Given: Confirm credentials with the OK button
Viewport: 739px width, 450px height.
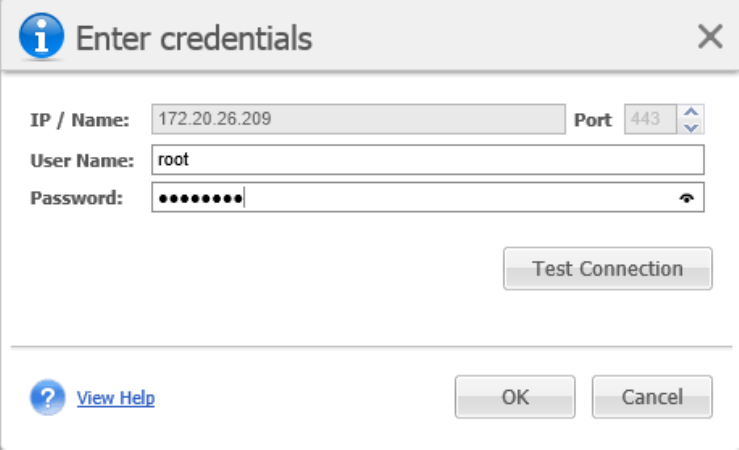Looking at the screenshot, I should 515,397.
